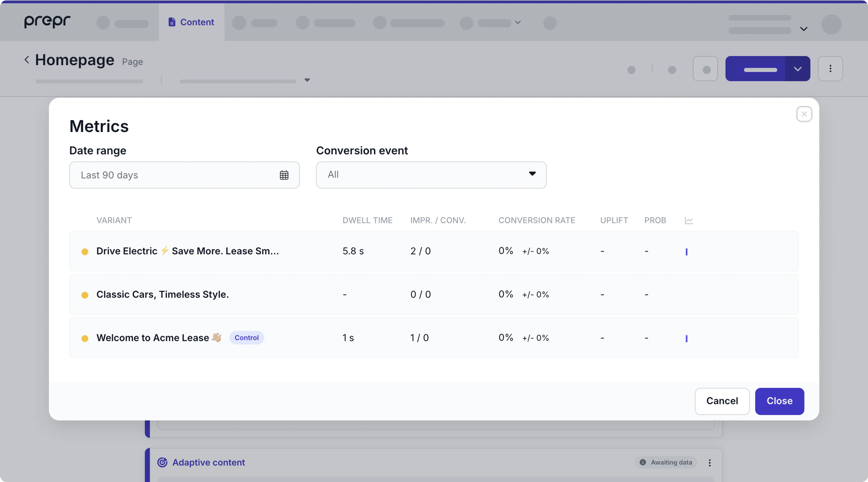Click the yellow status dot beside Classic Cars variant
Image resolution: width=868 pixels, height=482 pixels.
85,295
